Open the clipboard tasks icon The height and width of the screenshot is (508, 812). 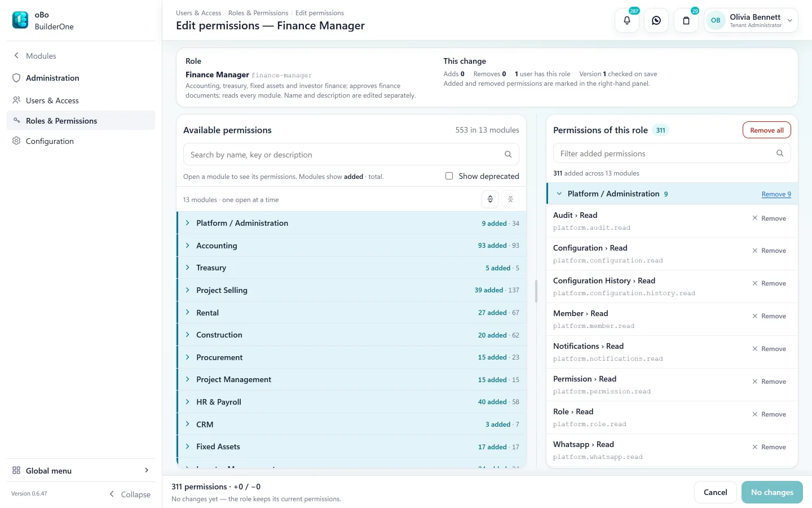[x=686, y=20]
